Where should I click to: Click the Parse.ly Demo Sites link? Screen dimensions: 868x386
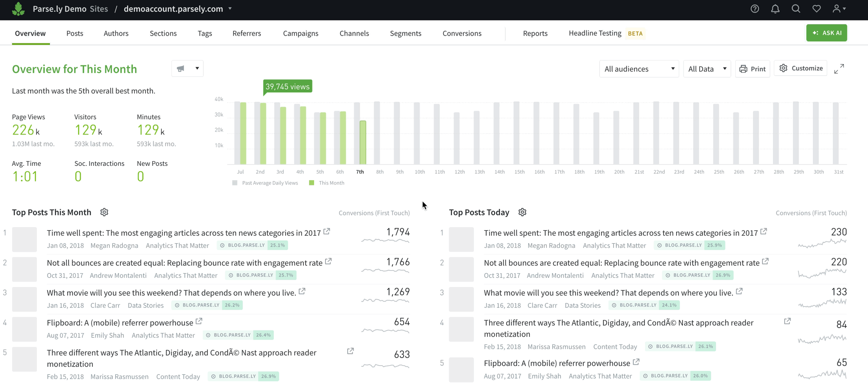tap(70, 9)
